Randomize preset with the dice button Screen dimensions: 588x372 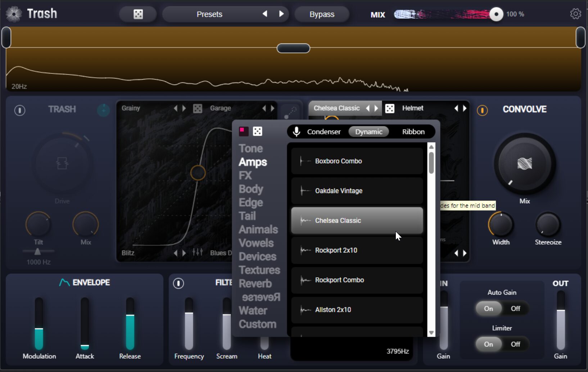click(x=138, y=14)
